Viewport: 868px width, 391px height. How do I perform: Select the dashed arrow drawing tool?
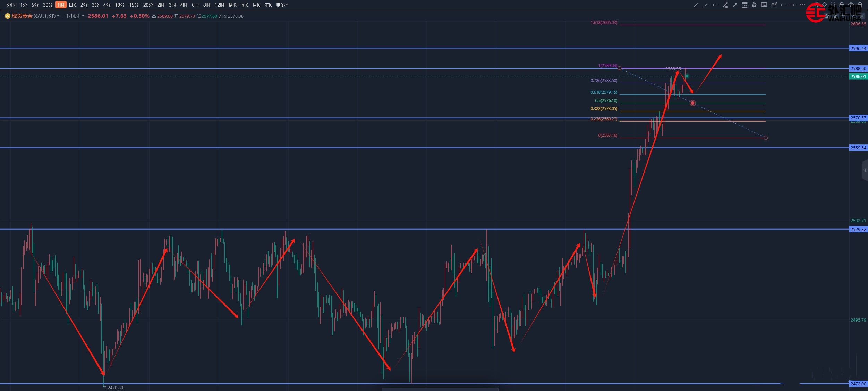point(706,5)
